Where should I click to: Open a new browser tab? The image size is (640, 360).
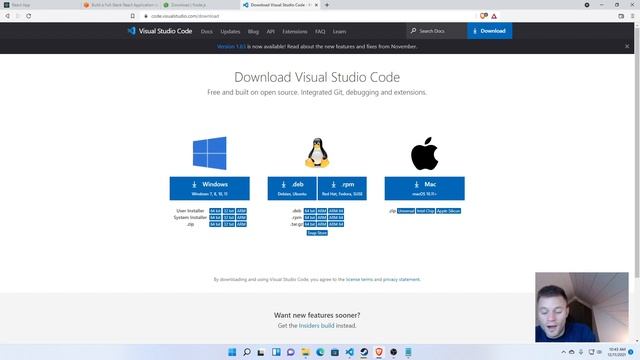point(327,5)
